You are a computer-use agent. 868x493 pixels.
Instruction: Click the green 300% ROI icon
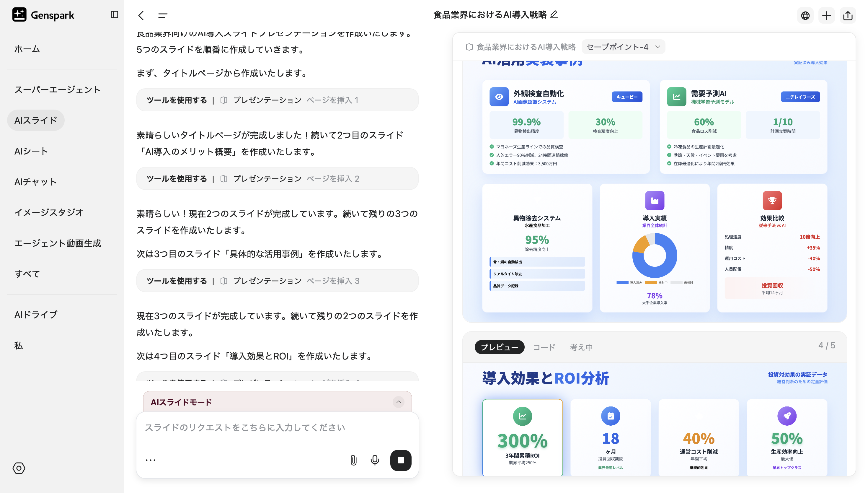pos(522,416)
